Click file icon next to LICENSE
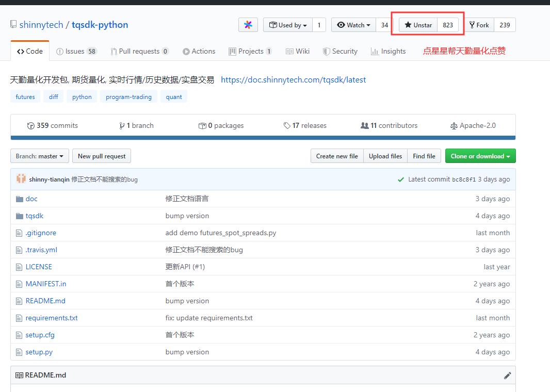The image size is (550, 392). [x=19, y=267]
